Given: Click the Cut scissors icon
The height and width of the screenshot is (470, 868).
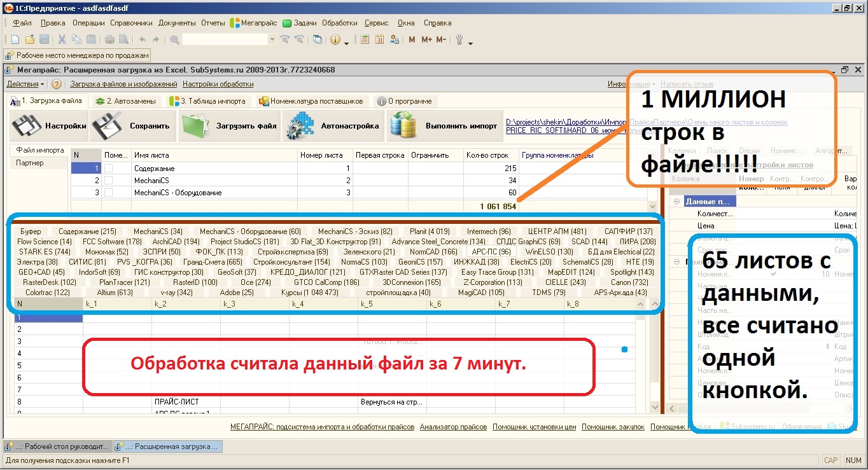Looking at the screenshot, I should (62, 39).
